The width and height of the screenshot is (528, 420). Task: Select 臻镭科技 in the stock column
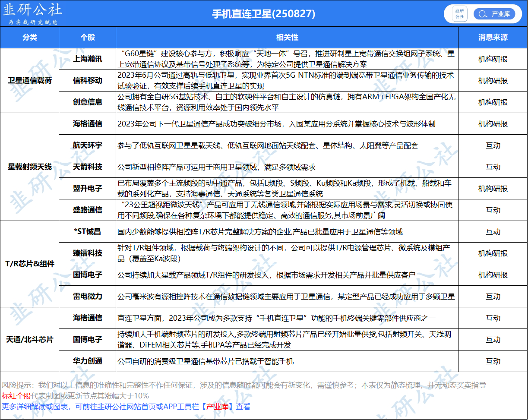(x=87, y=253)
